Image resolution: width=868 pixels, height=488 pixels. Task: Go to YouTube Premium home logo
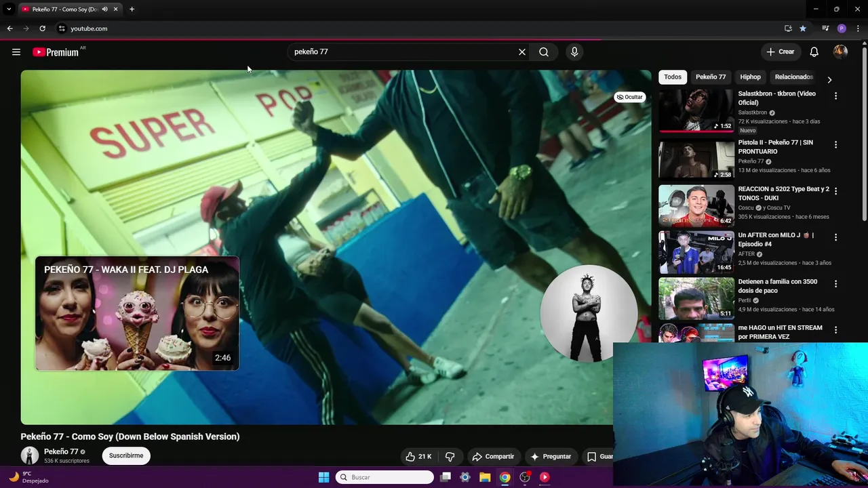56,52
